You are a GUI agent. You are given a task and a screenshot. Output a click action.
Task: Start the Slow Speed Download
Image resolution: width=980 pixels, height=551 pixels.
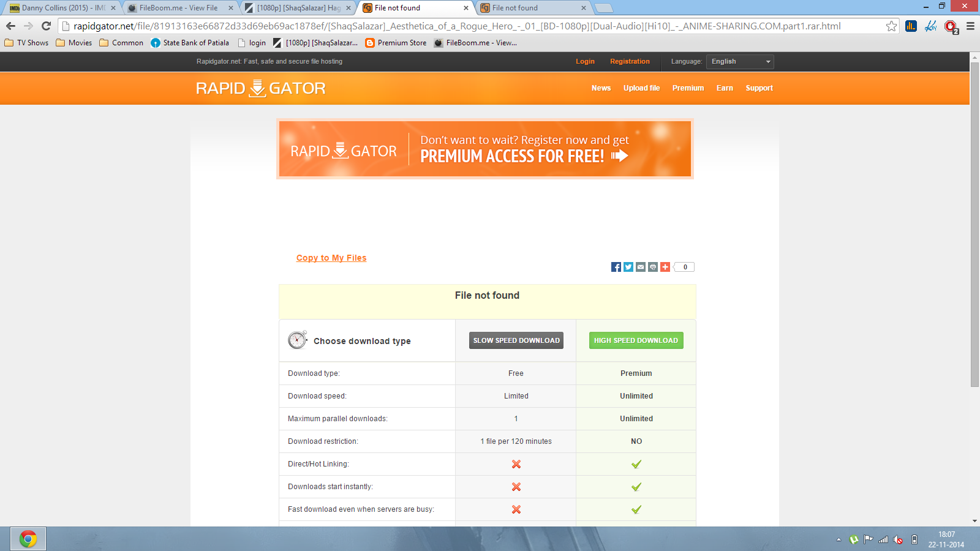coord(516,340)
